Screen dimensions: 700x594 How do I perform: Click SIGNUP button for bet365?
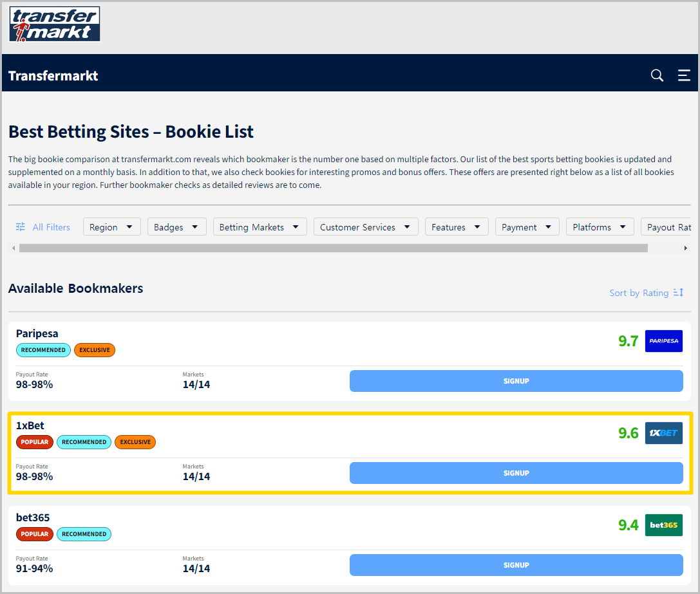pyautogui.click(x=516, y=565)
